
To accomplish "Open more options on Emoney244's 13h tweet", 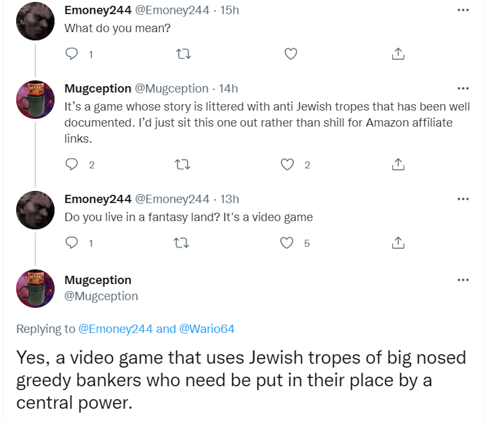I will 463,199.
